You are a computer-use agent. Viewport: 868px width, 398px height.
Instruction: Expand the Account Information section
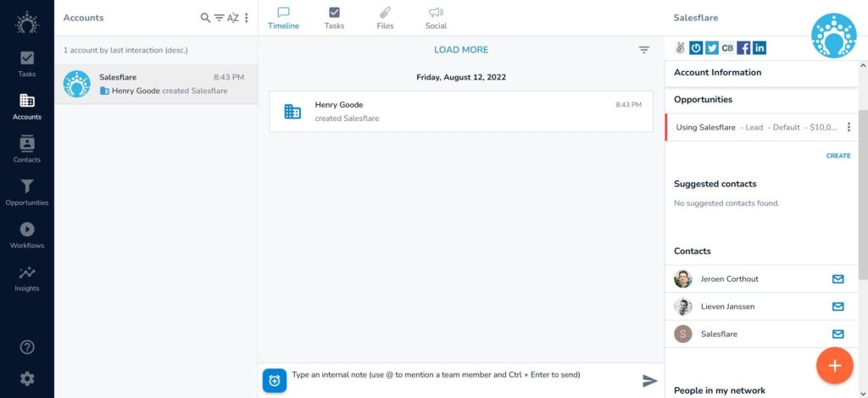[761, 73]
